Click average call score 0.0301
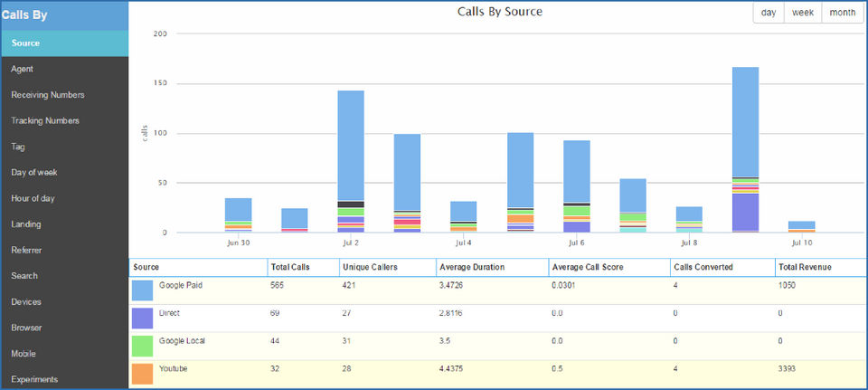This screenshot has width=868, height=390. [564, 285]
